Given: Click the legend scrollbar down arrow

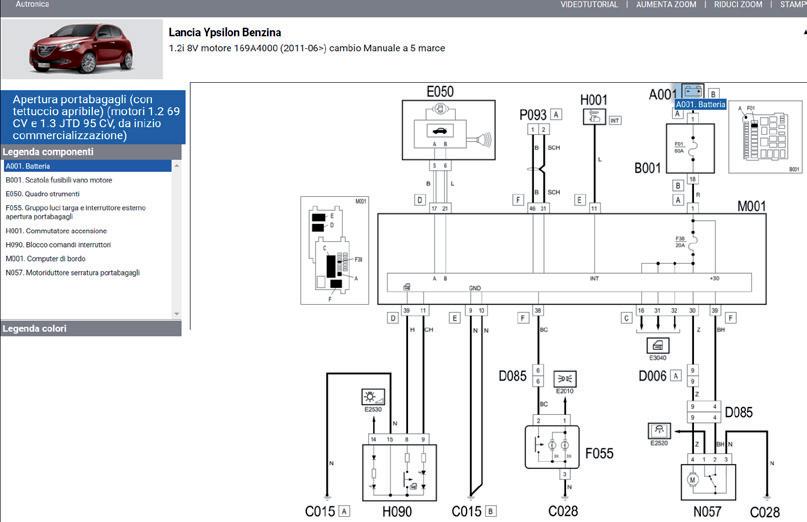Looking at the screenshot, I should point(177,314).
